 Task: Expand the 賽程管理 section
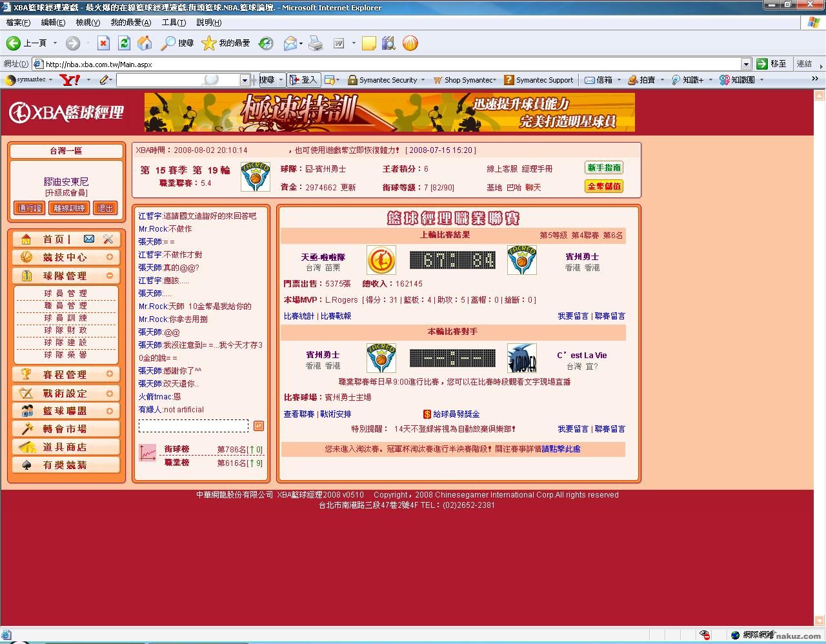point(110,374)
